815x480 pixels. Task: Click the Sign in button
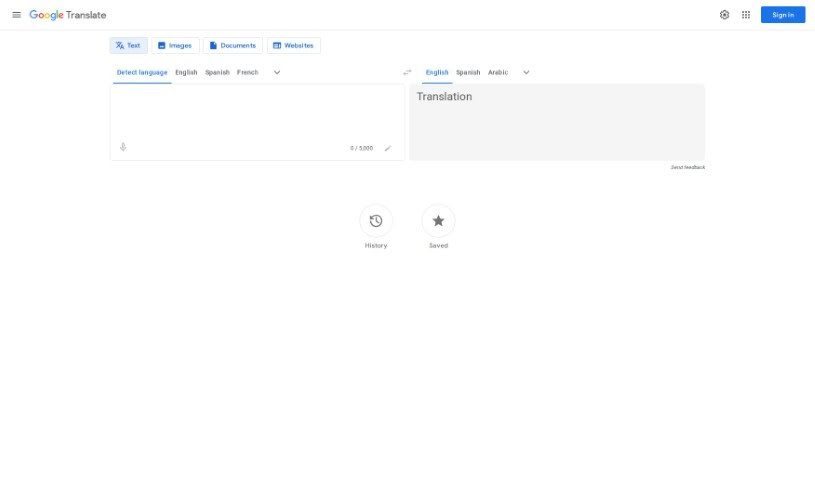(783, 15)
